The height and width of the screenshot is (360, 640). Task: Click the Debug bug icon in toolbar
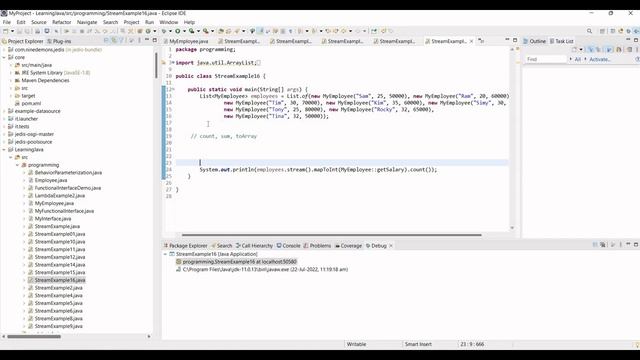pos(164,31)
